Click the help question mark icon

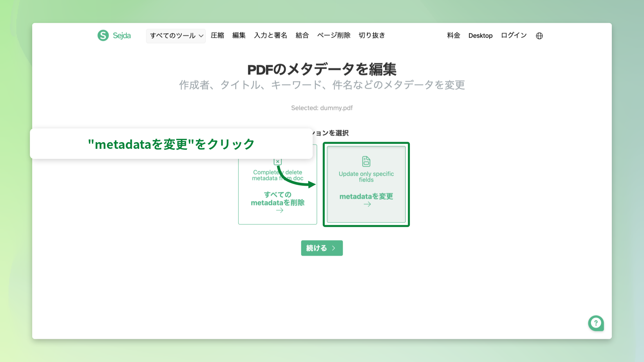596,323
